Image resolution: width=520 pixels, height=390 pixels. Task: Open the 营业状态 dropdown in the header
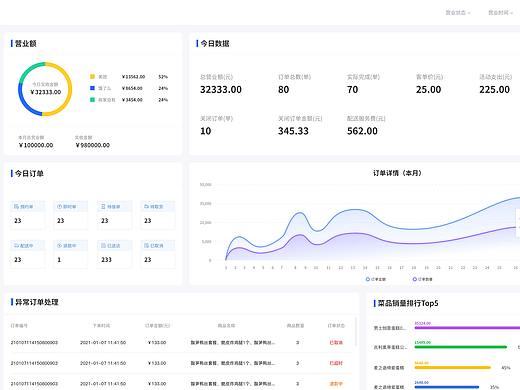[x=458, y=13]
